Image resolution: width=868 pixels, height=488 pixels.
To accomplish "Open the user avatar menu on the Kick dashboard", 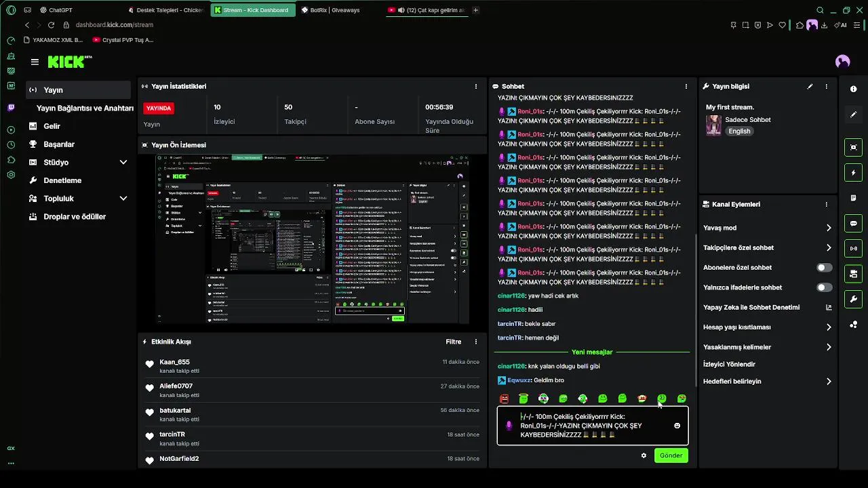I will (843, 62).
